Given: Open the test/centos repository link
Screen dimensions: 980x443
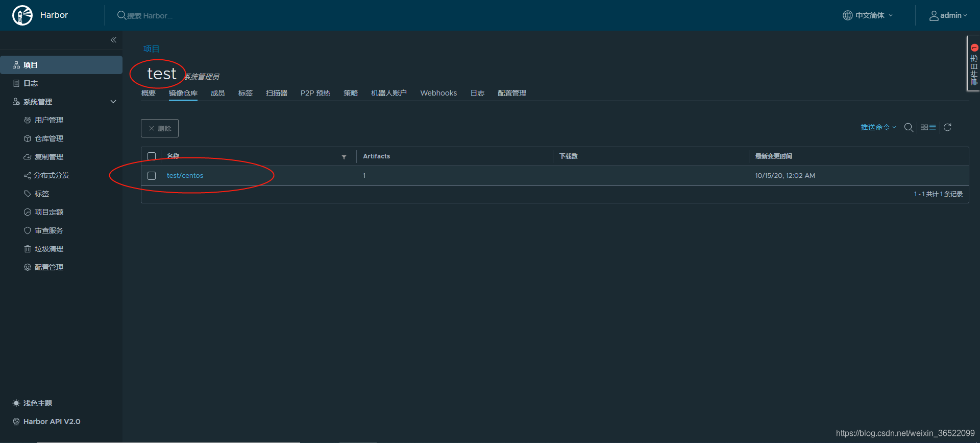Looking at the screenshot, I should pos(185,175).
